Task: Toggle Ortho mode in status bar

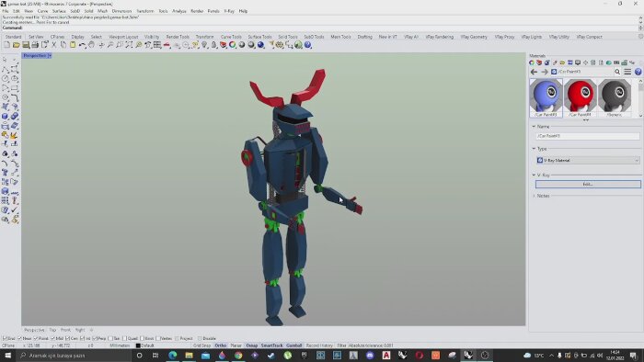Action: click(221, 345)
